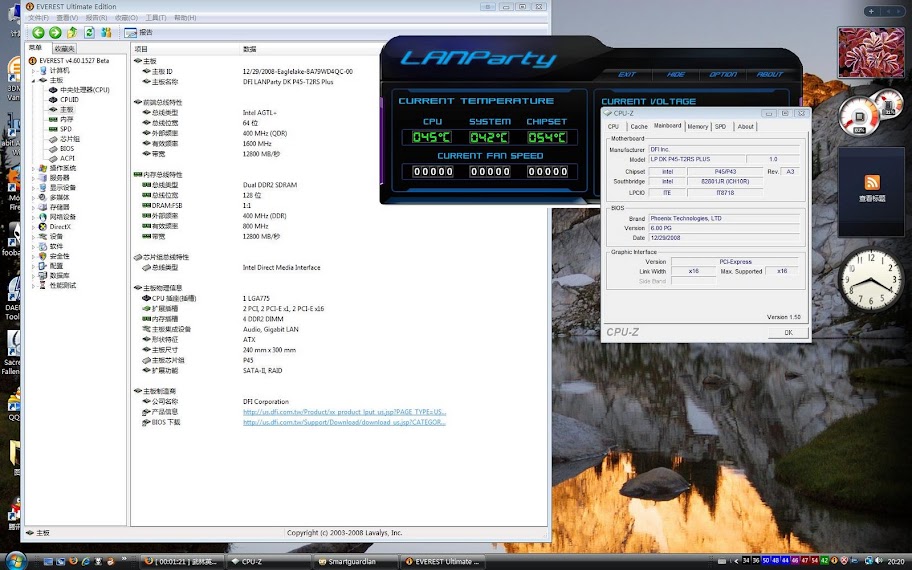912x570 pixels.
Task: Open the RSS feed headlines gadget
Action: click(x=871, y=190)
